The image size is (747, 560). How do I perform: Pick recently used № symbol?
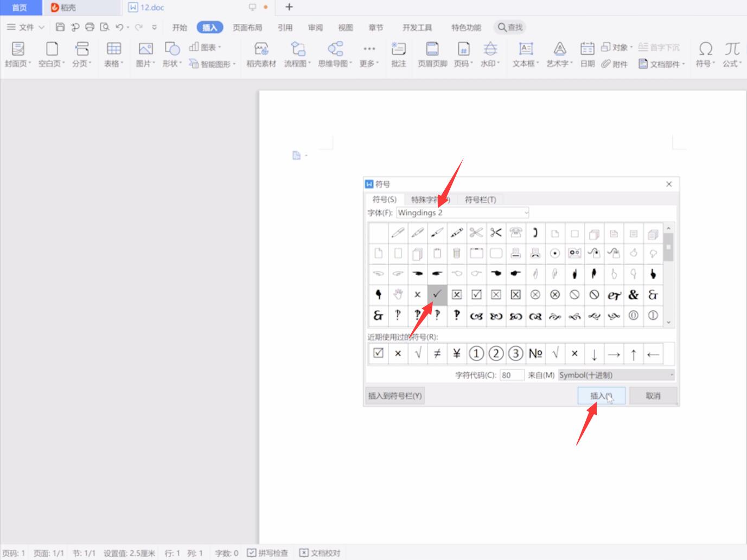(x=535, y=353)
